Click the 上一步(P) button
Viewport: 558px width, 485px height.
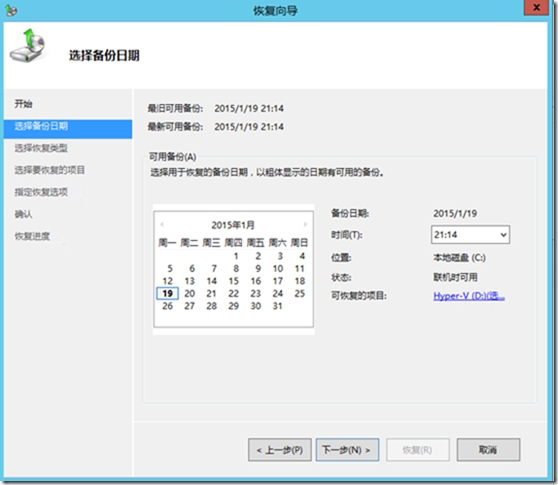280,450
